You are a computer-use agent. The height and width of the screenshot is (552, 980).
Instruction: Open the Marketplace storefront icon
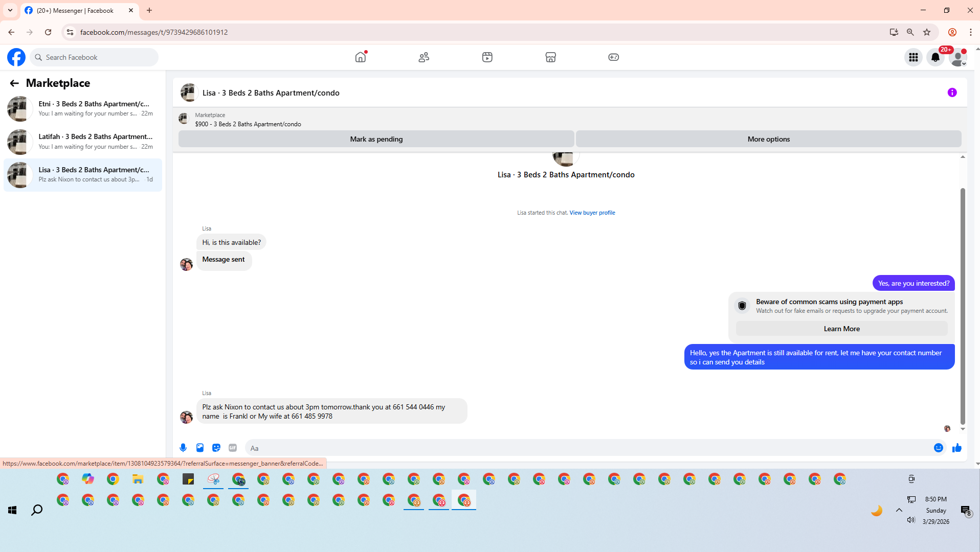pyautogui.click(x=551, y=57)
